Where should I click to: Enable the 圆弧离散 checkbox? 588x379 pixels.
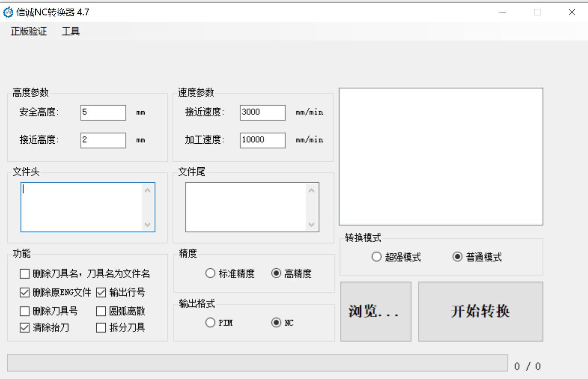[101, 311]
